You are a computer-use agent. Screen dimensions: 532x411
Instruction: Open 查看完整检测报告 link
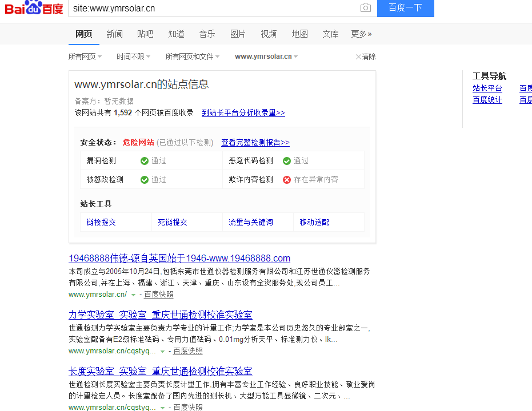[255, 142]
